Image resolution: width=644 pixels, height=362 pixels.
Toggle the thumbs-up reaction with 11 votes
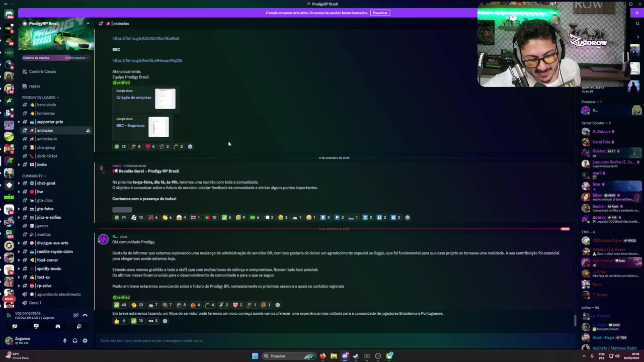point(120,321)
